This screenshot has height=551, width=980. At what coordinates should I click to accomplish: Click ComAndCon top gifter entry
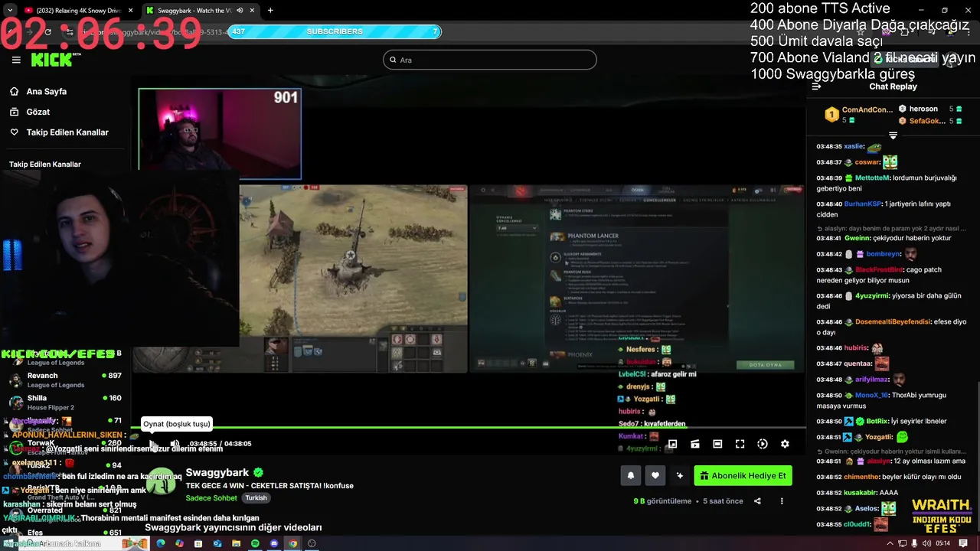[858, 115]
